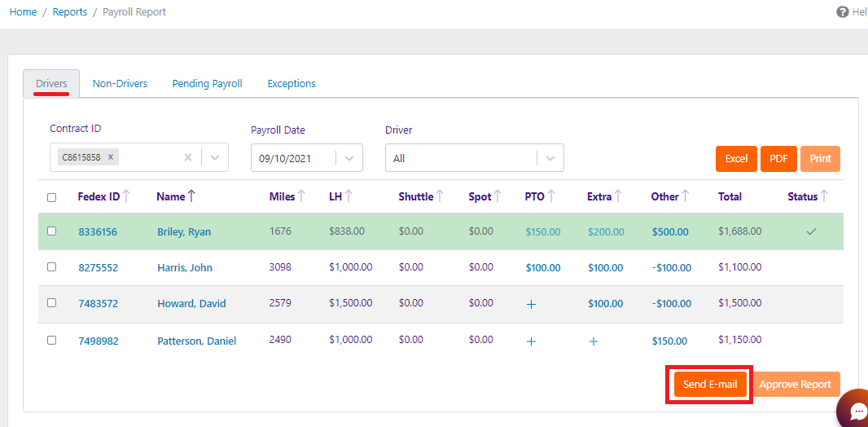Go to Home breadcrumb

click(x=23, y=11)
